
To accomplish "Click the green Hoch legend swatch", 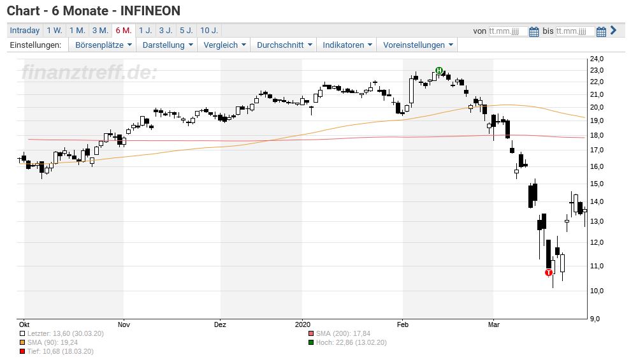I will click(x=310, y=343).
